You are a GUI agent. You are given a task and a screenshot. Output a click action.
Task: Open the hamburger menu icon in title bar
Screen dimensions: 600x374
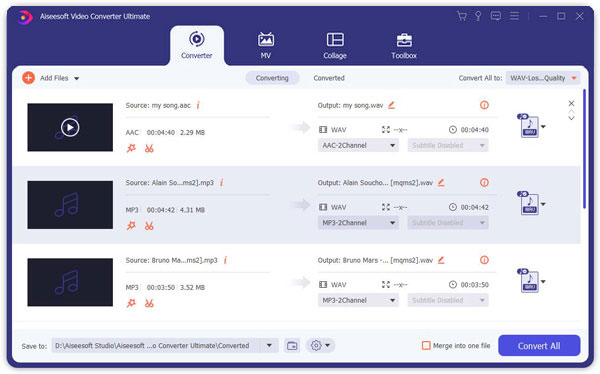(x=514, y=16)
